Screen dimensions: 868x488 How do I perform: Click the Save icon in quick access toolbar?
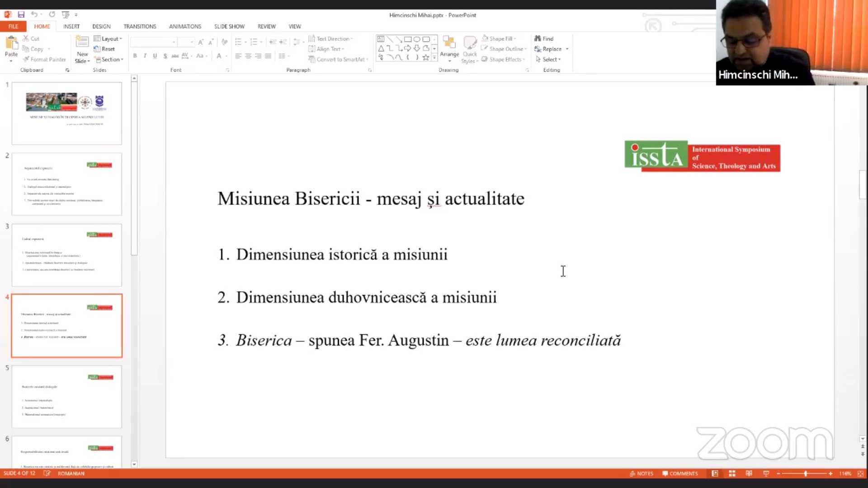click(21, 14)
